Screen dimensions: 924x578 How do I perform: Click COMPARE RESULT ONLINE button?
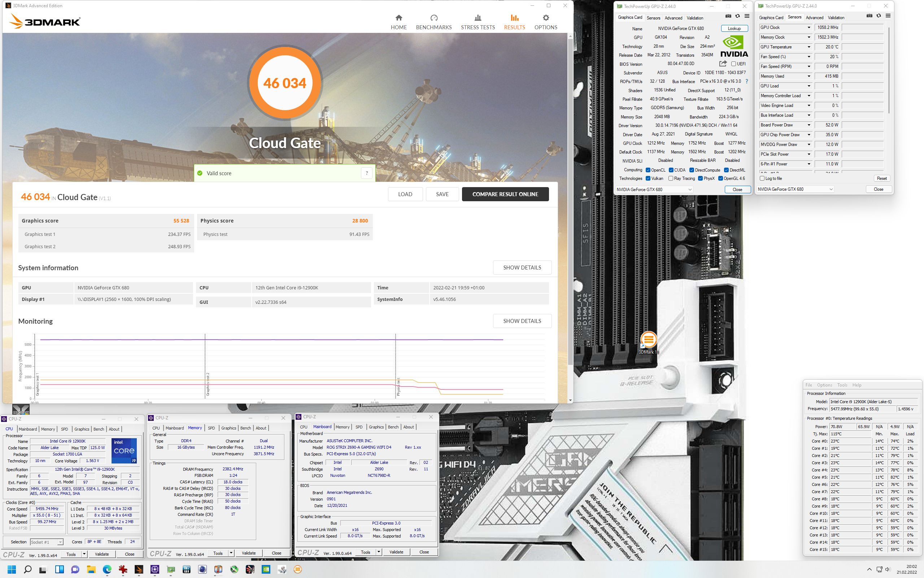pyautogui.click(x=505, y=194)
